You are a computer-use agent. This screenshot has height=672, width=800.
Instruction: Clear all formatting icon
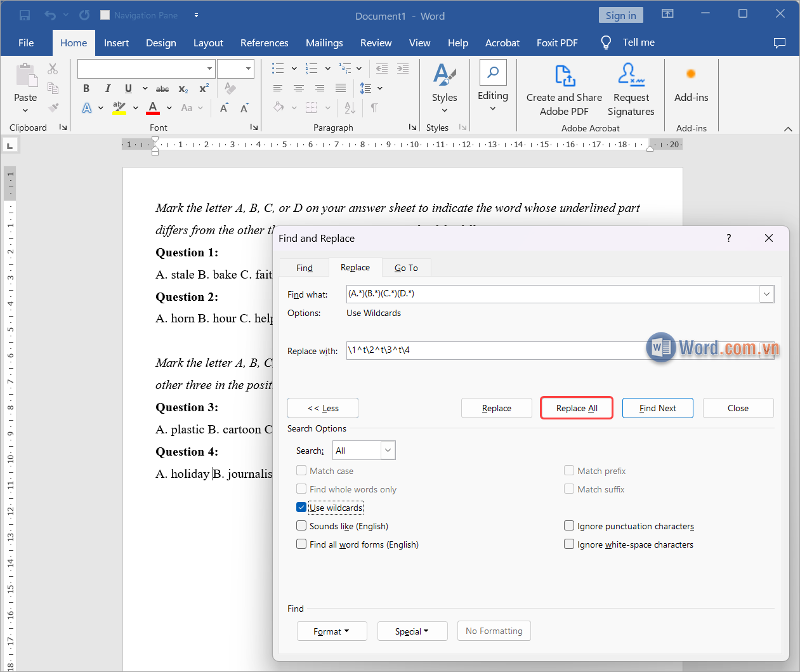pyautogui.click(x=230, y=89)
